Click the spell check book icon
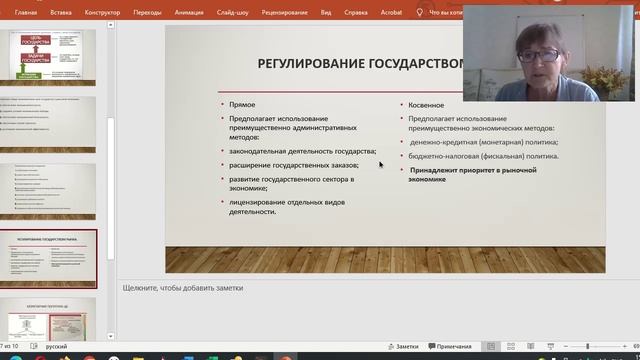Viewport: 640px width, 360px height. pyautogui.click(x=34, y=347)
